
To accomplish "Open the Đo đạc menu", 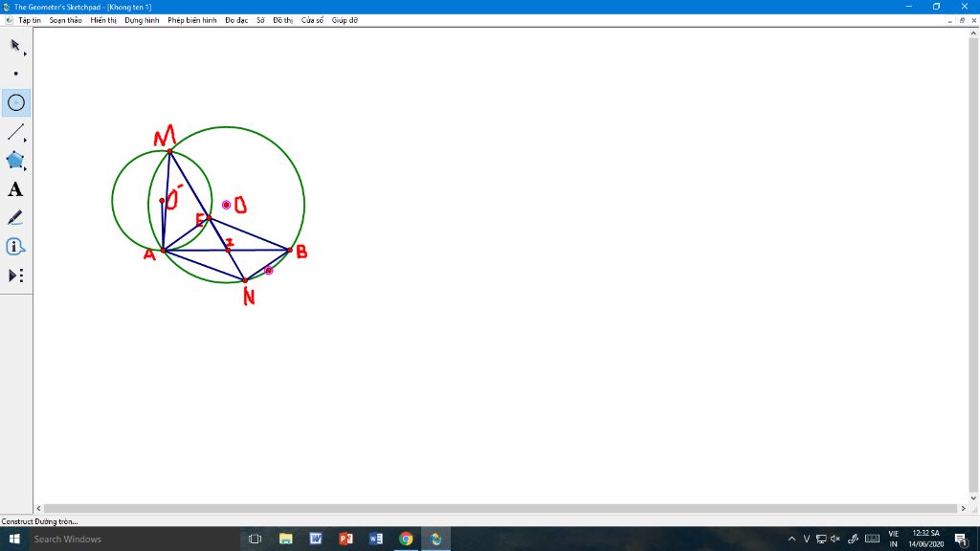I will click(x=236, y=21).
